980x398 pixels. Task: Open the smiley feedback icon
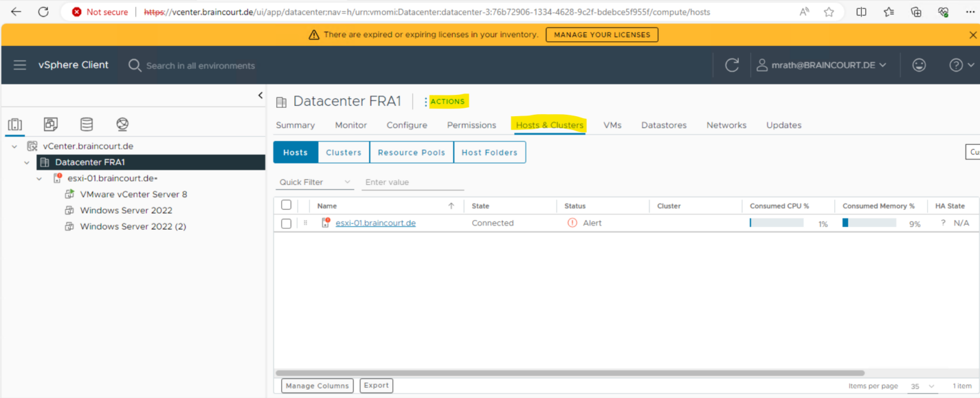pos(919,65)
